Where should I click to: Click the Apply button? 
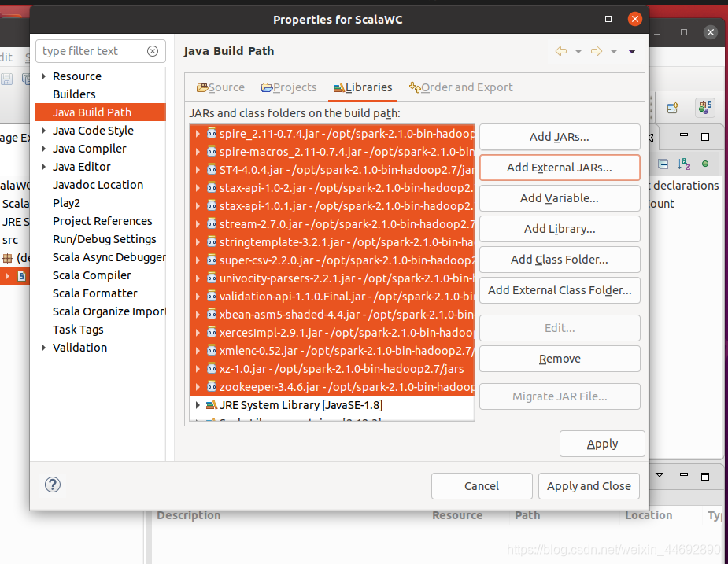click(602, 444)
